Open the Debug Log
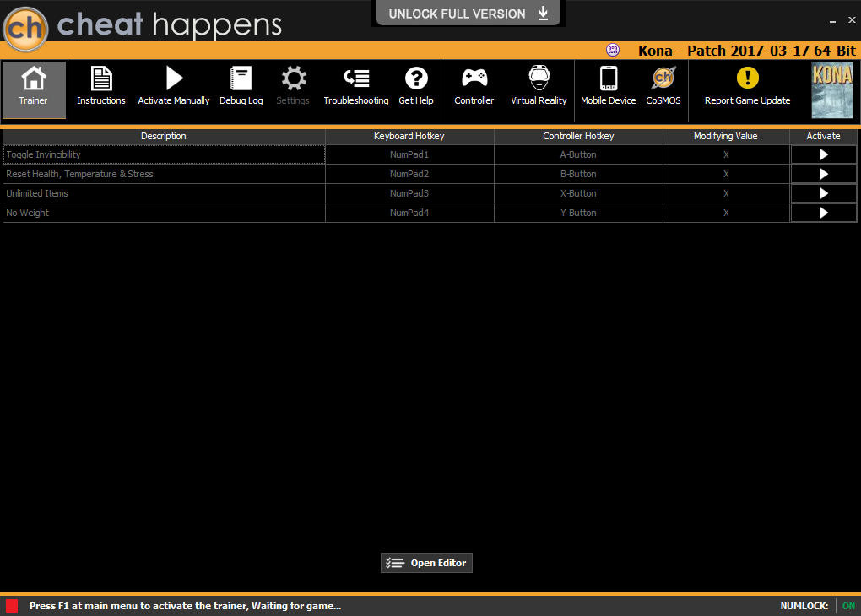The height and width of the screenshot is (616, 861). [x=241, y=86]
